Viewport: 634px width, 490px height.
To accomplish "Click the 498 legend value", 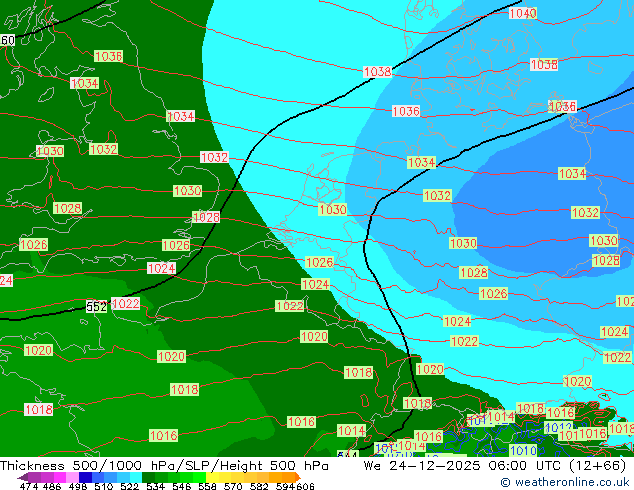I will [x=78, y=486].
